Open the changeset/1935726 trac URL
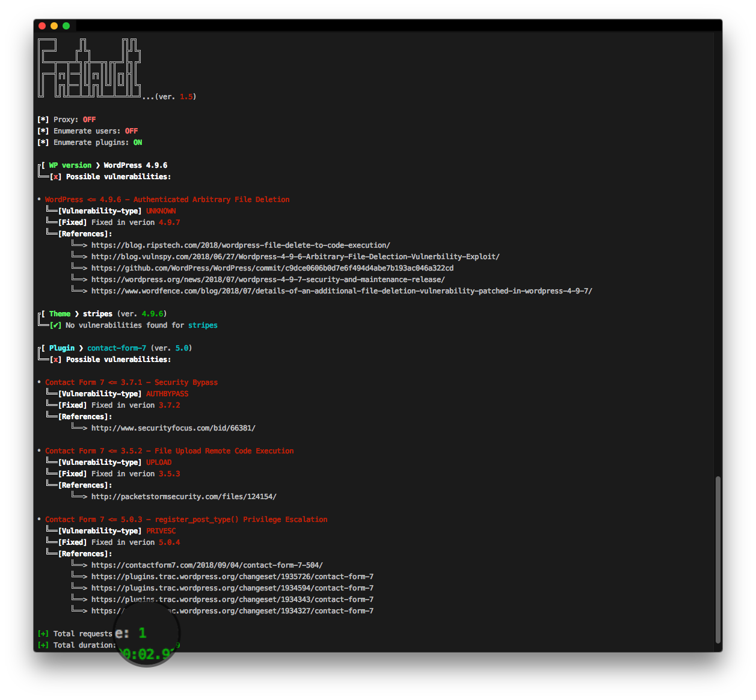The height and width of the screenshot is (700, 756). (232, 577)
